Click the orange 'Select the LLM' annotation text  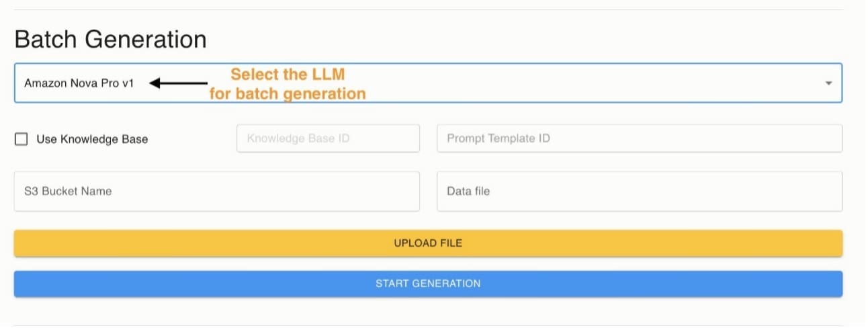pyautogui.click(x=288, y=74)
